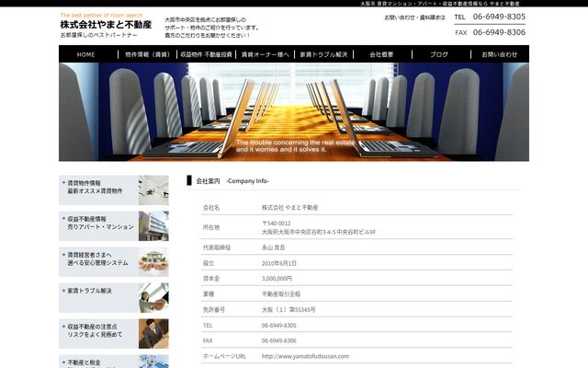Screen dimensions: 588x368
Task: Click the お問い合わせ・資料請求は header text
Action: [x=414, y=17]
